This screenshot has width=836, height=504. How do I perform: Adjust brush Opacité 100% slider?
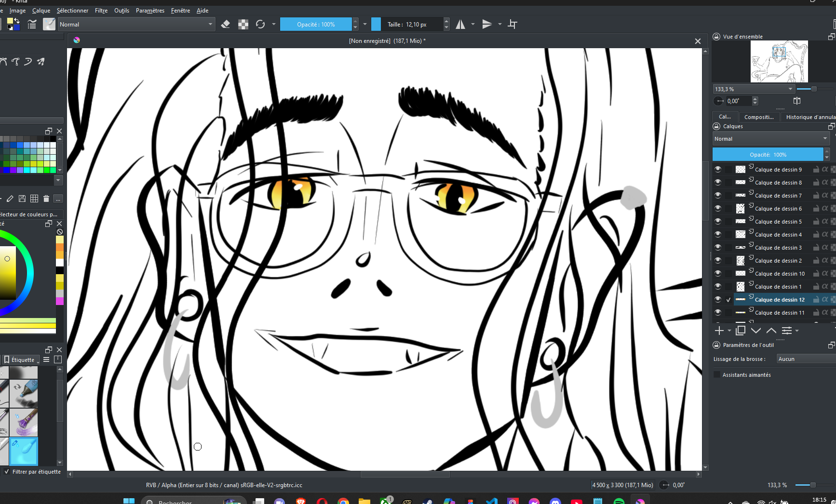click(x=316, y=25)
